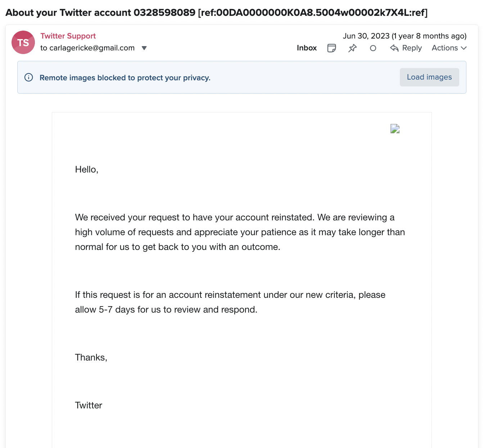Pin this email with the pushpin icon

pyautogui.click(x=352, y=48)
